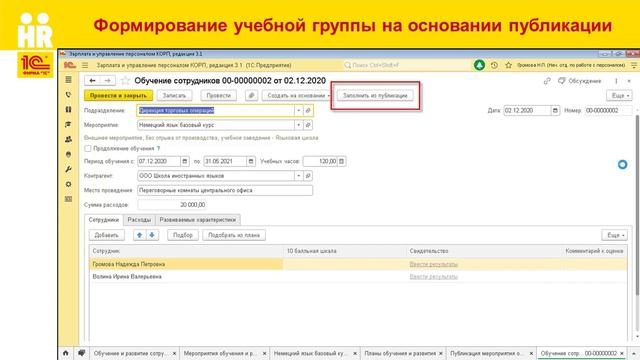Focus the Номер field

pos(608,111)
